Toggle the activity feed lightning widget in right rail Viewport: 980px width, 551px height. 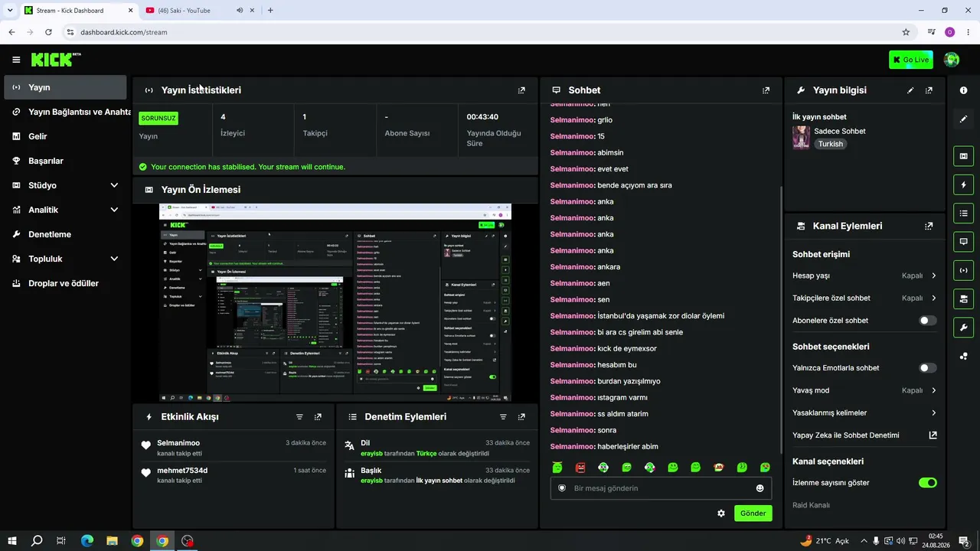[x=963, y=184]
